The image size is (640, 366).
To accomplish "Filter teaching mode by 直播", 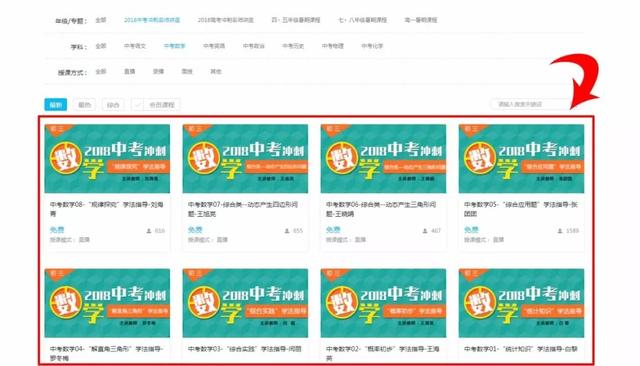I will click(x=129, y=71).
